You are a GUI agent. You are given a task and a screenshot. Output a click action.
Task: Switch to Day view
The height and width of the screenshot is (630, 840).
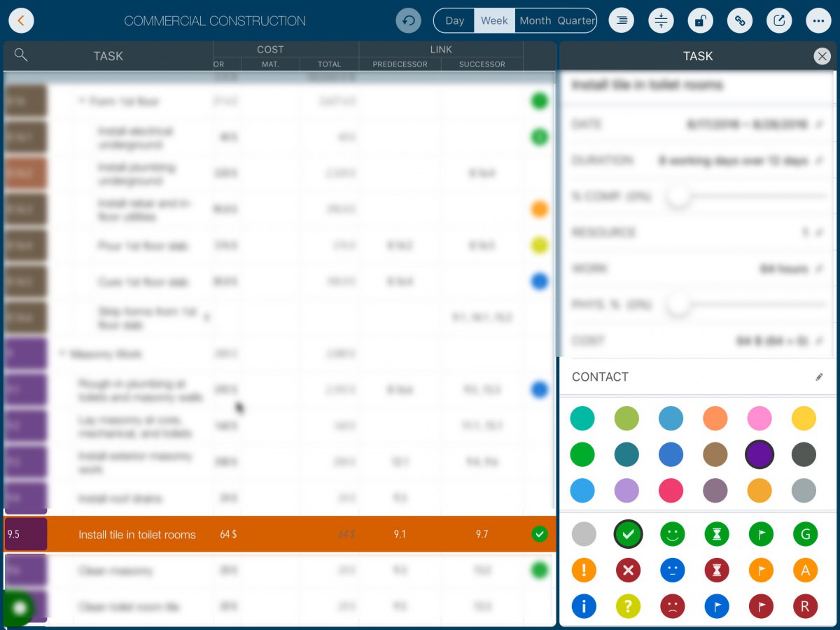(x=454, y=21)
